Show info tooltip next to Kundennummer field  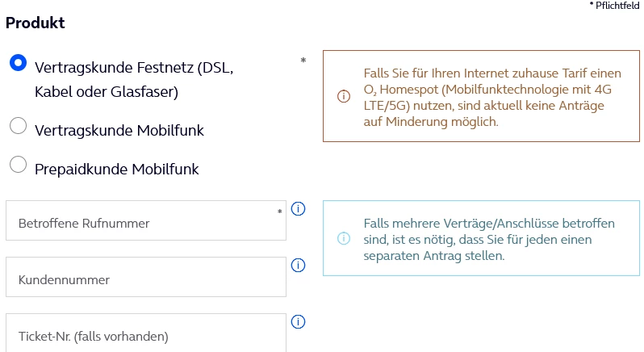coord(298,266)
